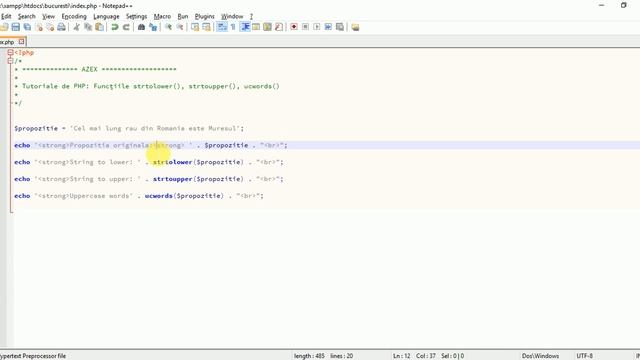Click ucwords function call in code
640x360 pixels.
click(x=159, y=196)
